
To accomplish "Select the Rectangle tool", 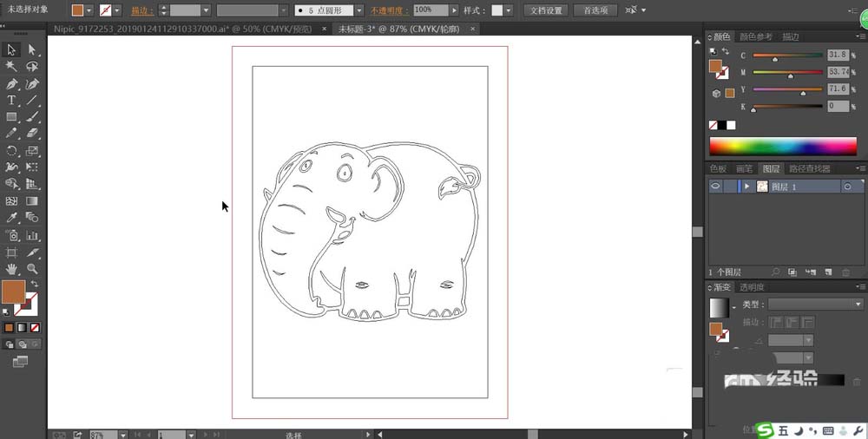I will point(11,117).
